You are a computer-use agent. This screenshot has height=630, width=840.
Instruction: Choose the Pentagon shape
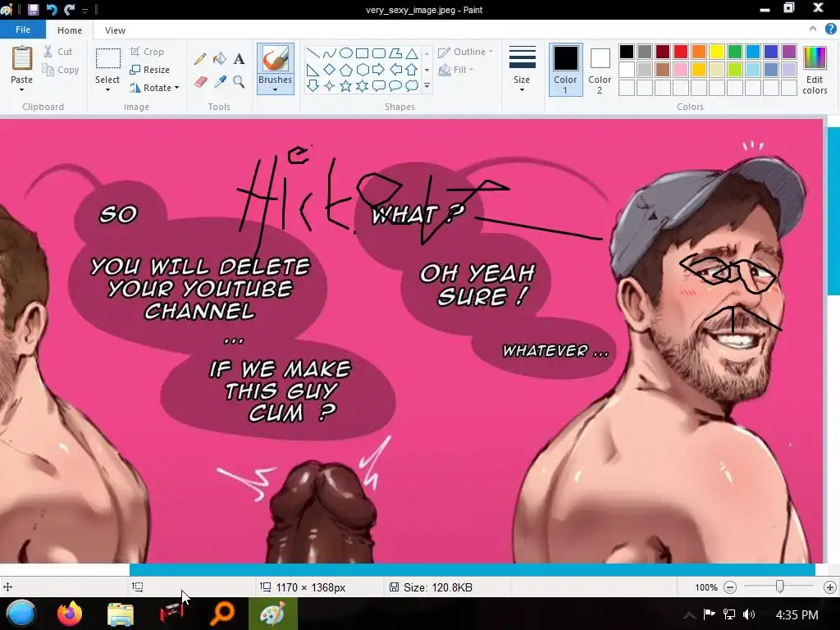(x=346, y=70)
